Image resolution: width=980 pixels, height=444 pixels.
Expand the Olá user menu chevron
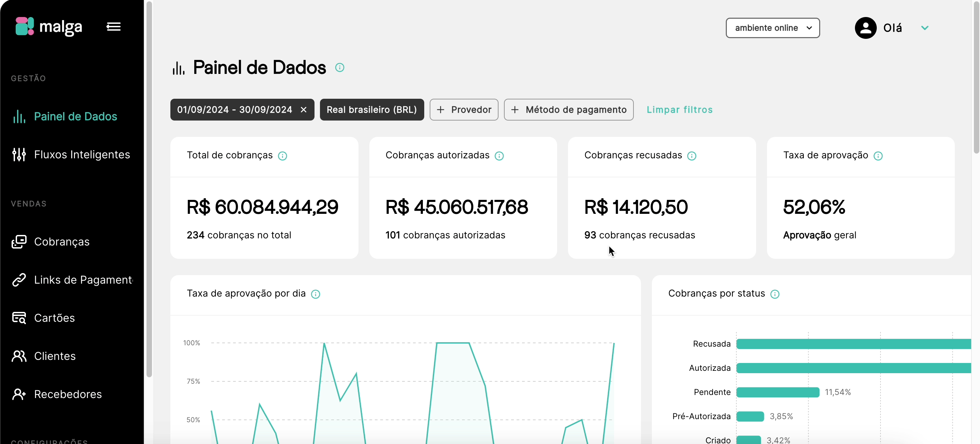924,28
